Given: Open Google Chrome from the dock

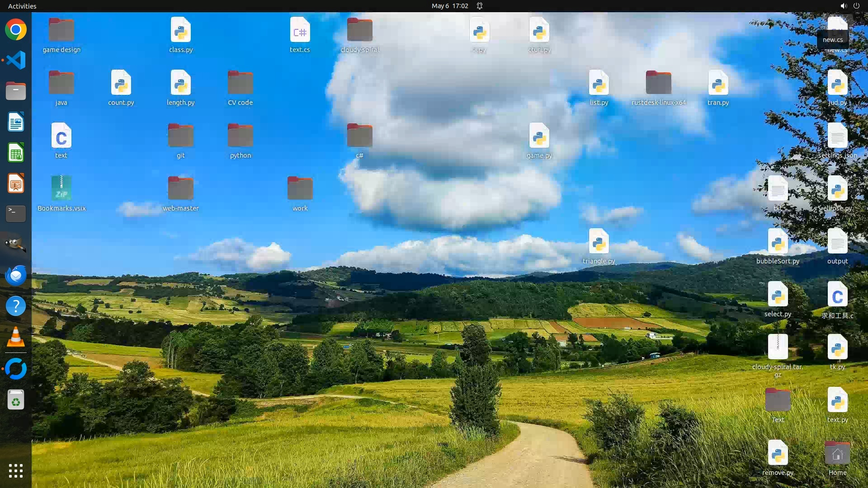Looking at the screenshot, I should 16,30.
